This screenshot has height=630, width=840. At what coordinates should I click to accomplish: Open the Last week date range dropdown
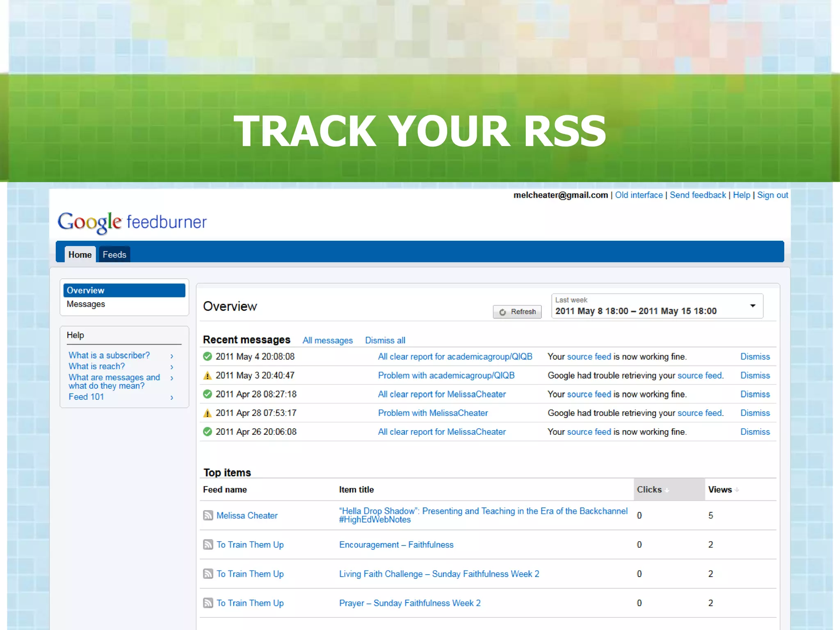click(x=657, y=306)
